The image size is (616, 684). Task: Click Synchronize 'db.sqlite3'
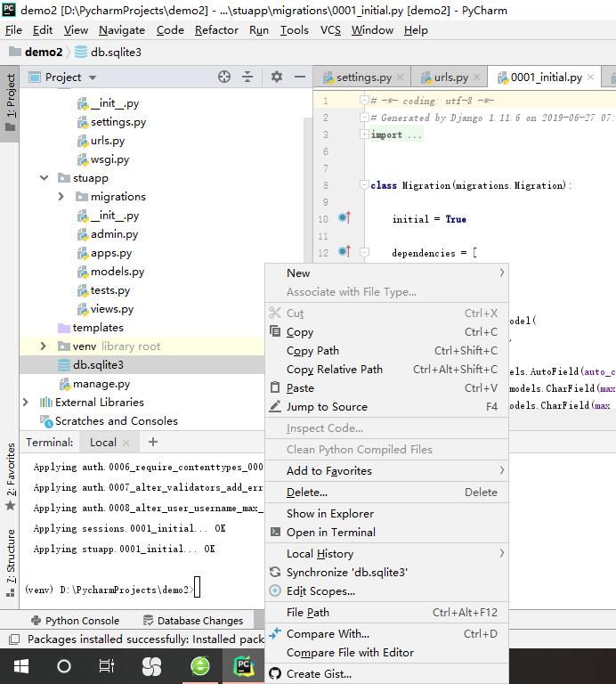click(x=386, y=573)
